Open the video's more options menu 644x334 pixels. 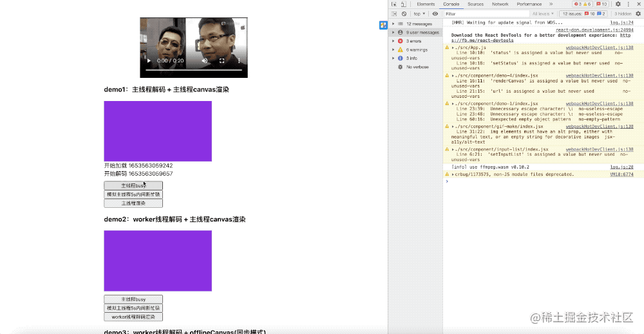(x=239, y=60)
